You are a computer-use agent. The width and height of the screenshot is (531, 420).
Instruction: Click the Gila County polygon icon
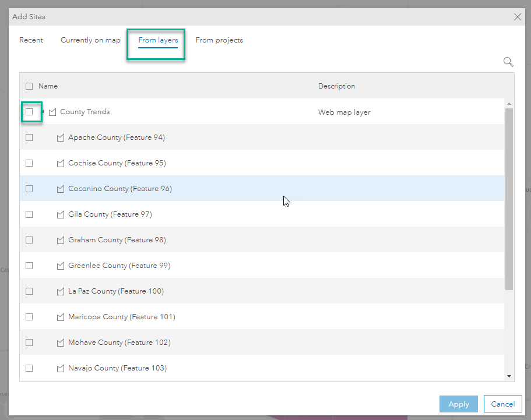[x=61, y=214]
